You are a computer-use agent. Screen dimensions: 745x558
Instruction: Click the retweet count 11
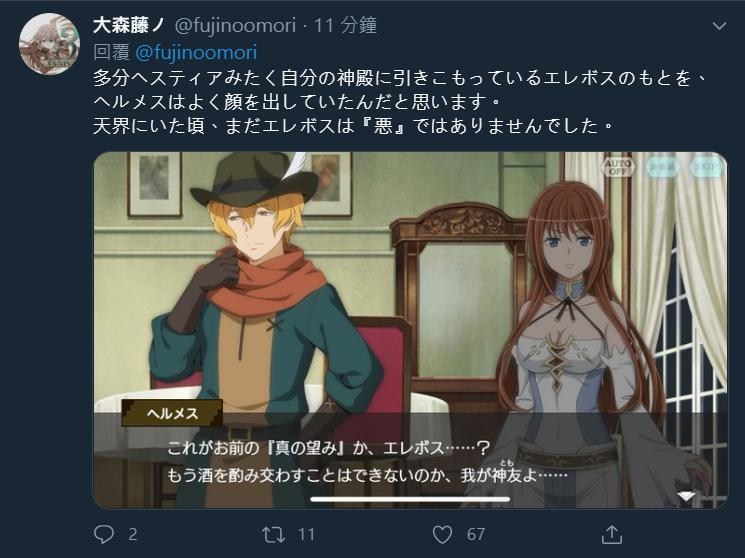[306, 535]
